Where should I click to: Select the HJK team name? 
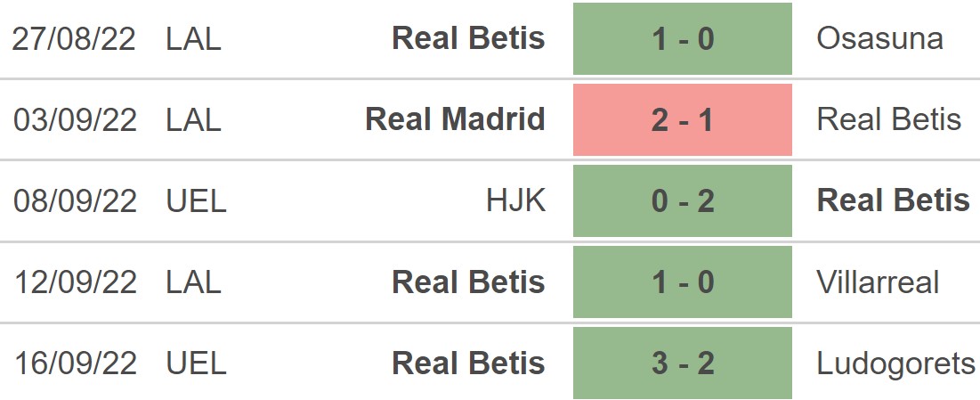point(515,200)
